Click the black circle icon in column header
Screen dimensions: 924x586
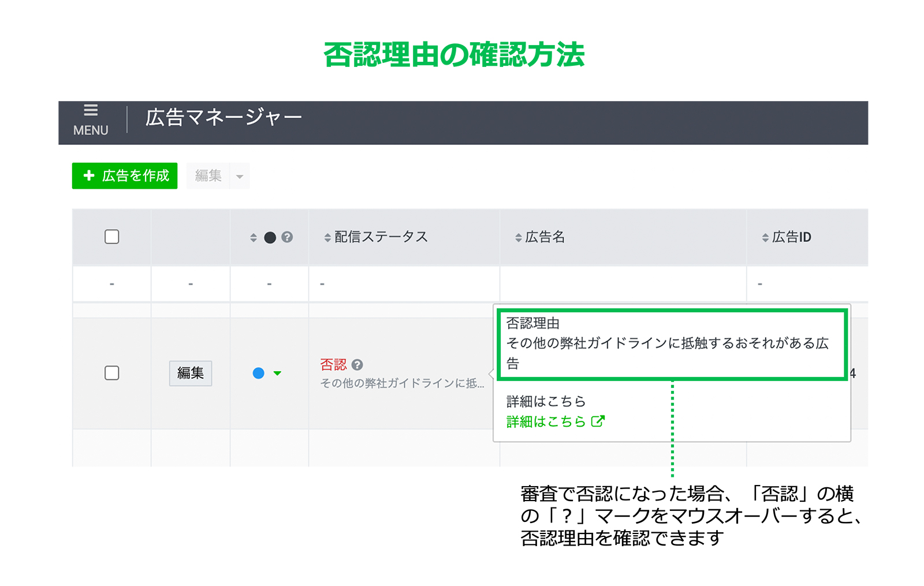click(x=270, y=238)
